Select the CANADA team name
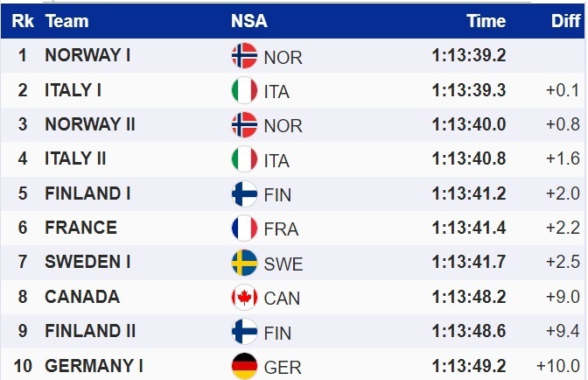Viewport: 588px width, 380px height. [x=82, y=297]
